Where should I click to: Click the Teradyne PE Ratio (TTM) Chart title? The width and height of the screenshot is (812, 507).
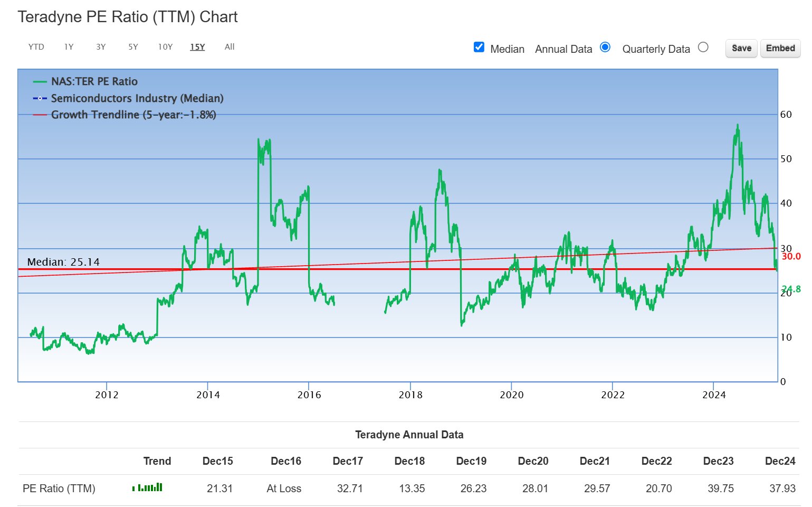(128, 17)
